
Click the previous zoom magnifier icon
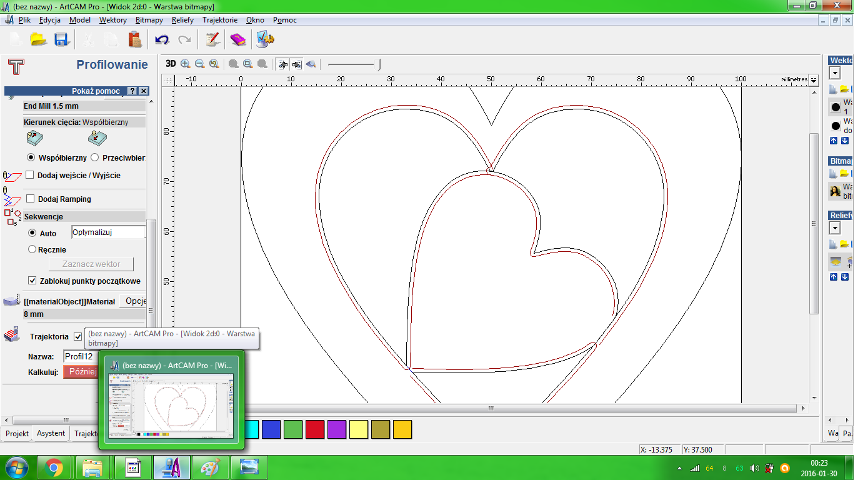[214, 64]
